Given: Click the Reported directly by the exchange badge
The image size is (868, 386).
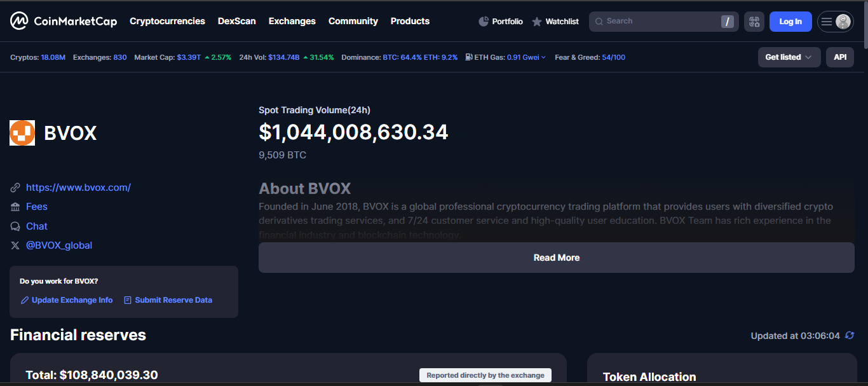Looking at the screenshot, I should (x=485, y=375).
